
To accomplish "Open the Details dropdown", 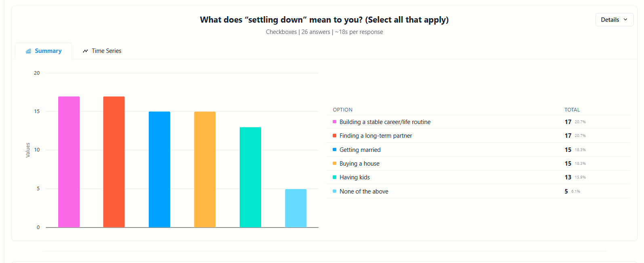I will [x=614, y=19].
